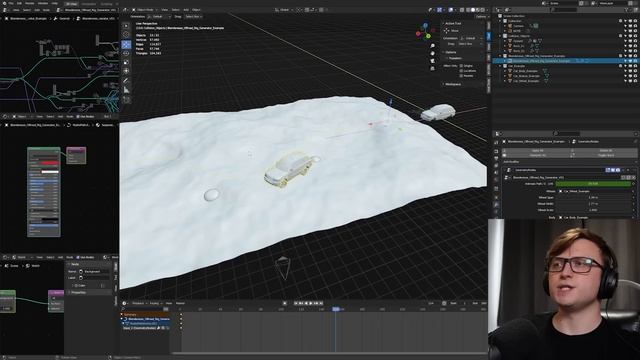
Task: Click the viewport navigation axis gizmo
Action: pyautogui.click(x=425, y=31)
